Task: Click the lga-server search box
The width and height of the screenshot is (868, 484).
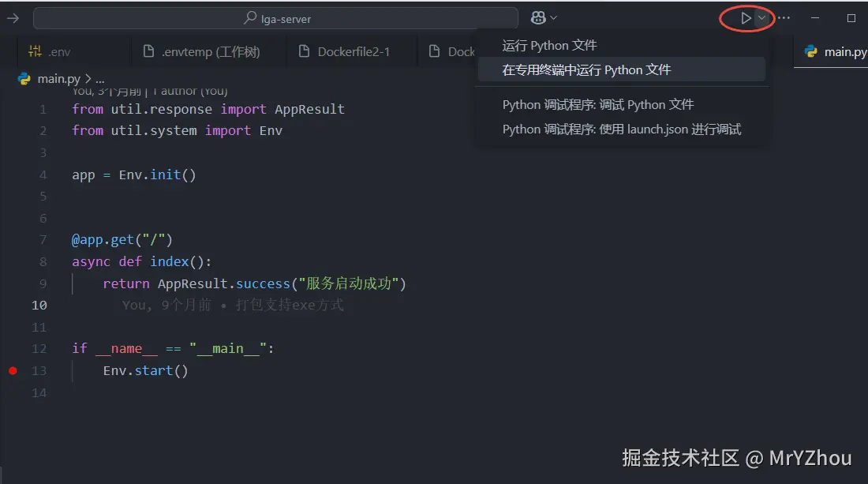Action: [275, 17]
